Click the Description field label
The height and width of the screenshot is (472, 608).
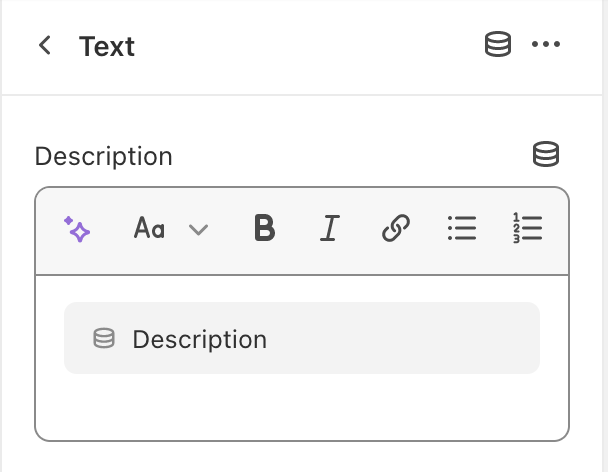(103, 156)
